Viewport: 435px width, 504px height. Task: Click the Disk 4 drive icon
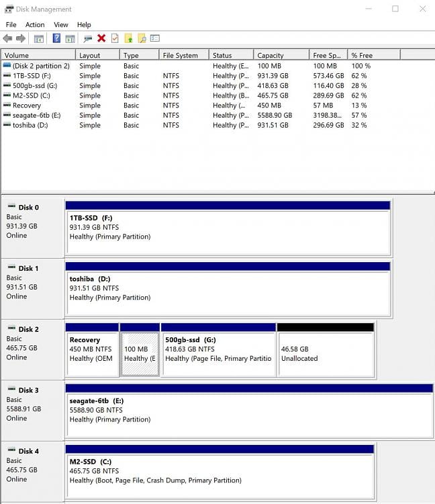click(x=11, y=450)
